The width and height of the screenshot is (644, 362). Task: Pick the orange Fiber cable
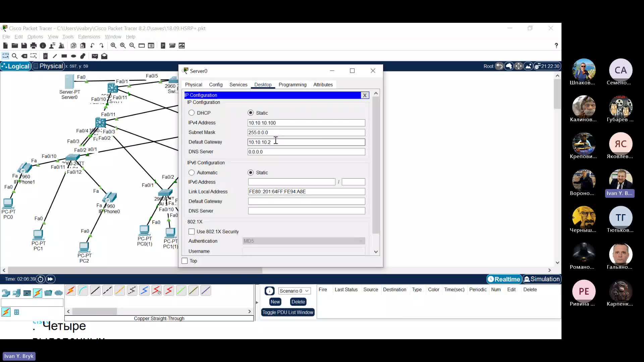(120, 291)
